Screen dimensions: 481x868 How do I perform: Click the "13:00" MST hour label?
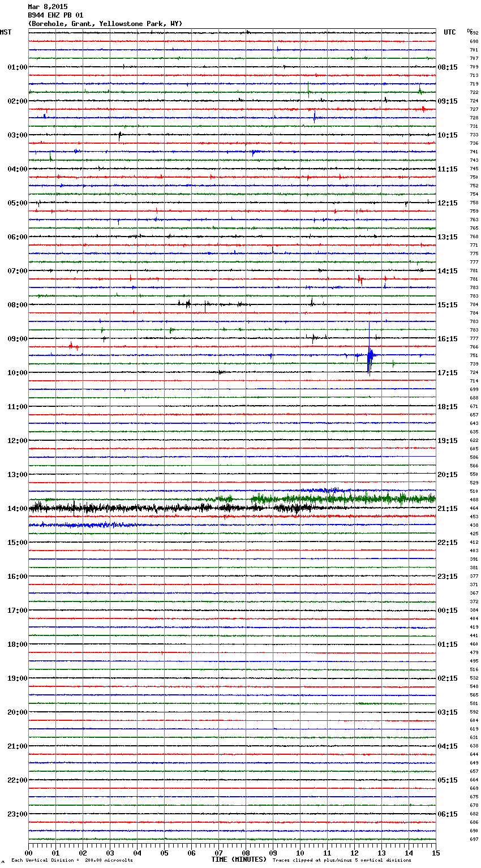pyautogui.click(x=18, y=475)
